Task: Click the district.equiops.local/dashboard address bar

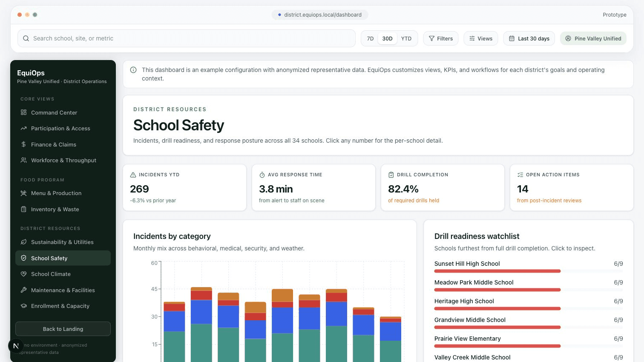Action: [x=320, y=14]
